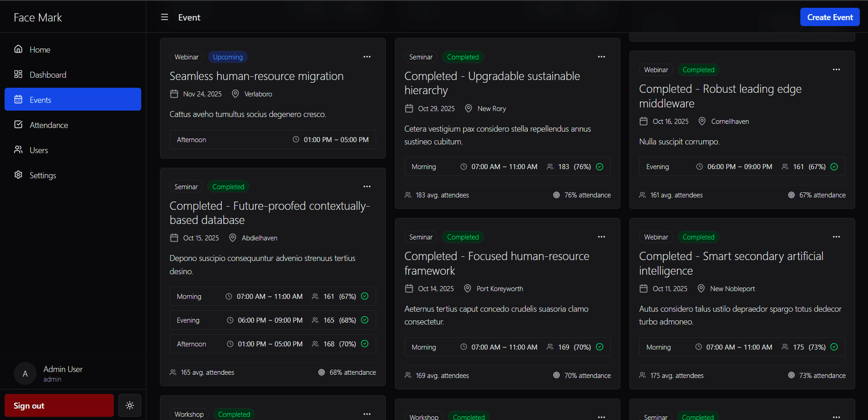Screen dimensions: 868x420
Task: Click the Attendance checkmark icon
Action: [18, 124]
